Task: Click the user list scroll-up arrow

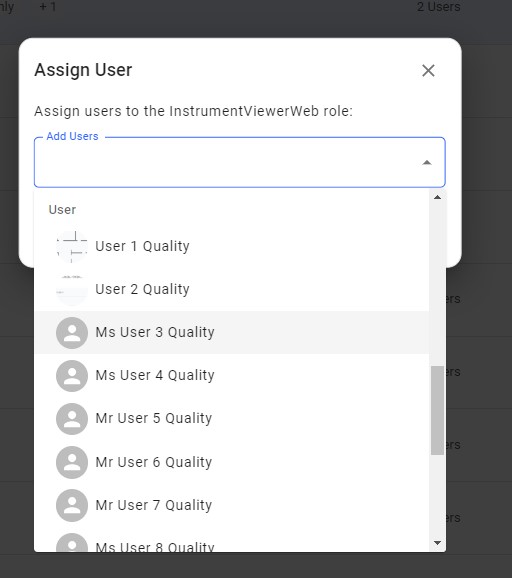Action: (x=438, y=198)
